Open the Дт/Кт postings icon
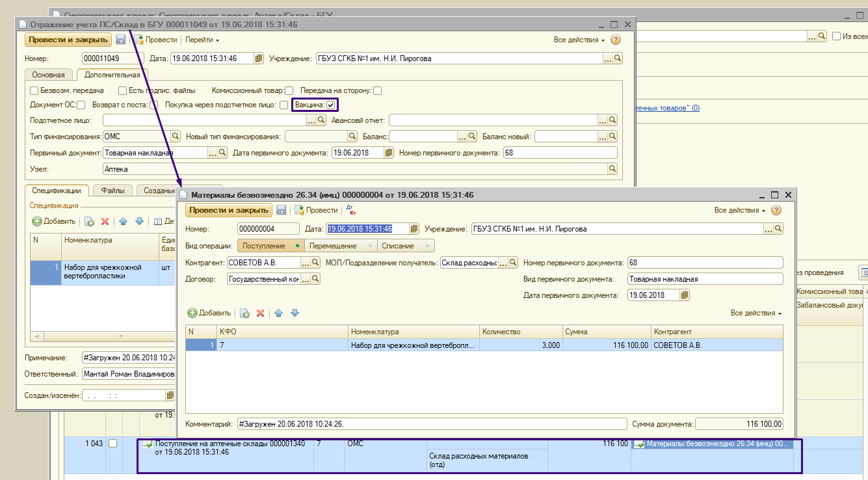The image size is (868, 480). pyautogui.click(x=352, y=210)
